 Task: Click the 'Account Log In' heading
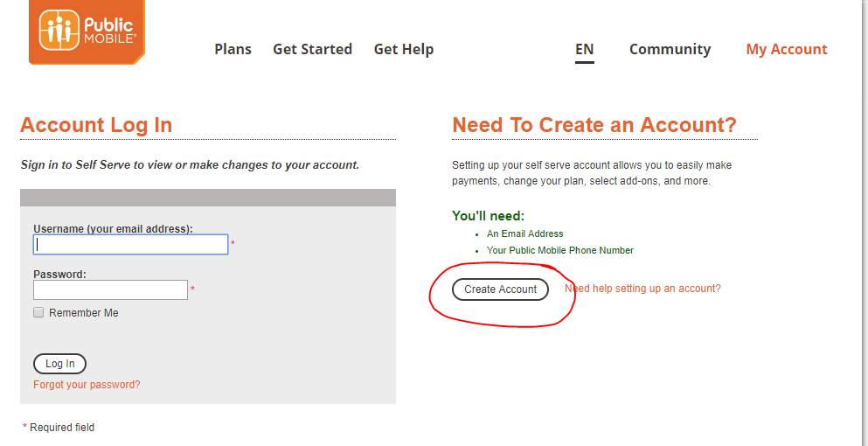coord(96,125)
